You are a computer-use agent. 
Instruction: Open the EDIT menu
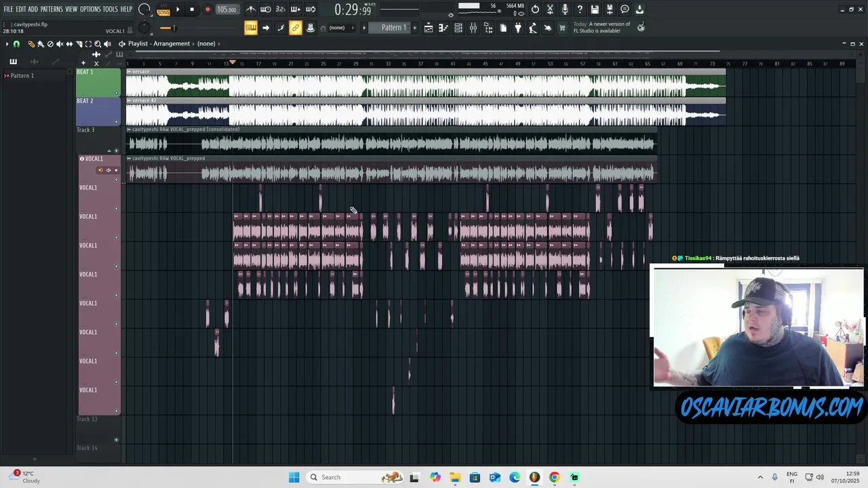pos(20,9)
